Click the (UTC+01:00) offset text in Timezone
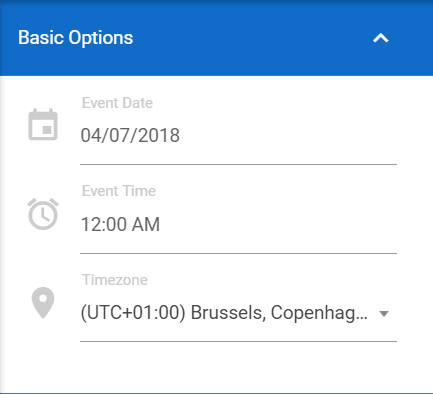This screenshot has width=433, height=394. coord(133,313)
